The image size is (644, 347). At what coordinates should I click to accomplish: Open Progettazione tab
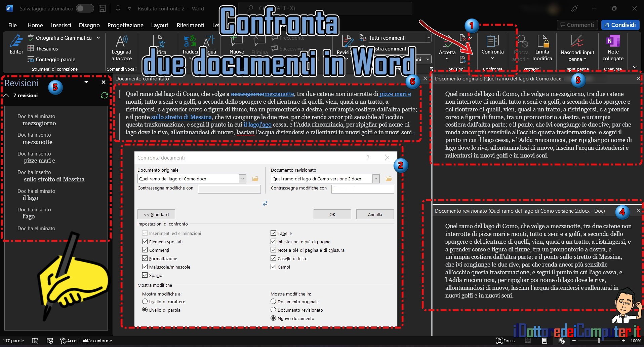125,25
